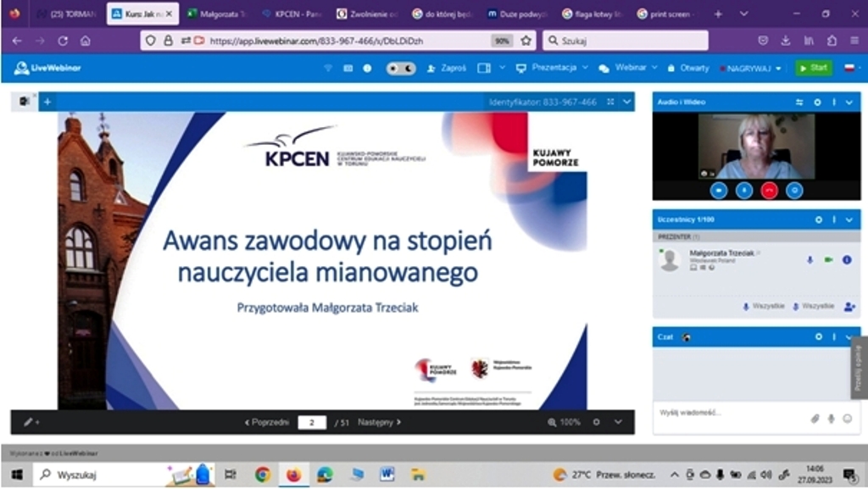This screenshot has width=868, height=489.
Task: Click the slide number field
Action: coord(312,423)
